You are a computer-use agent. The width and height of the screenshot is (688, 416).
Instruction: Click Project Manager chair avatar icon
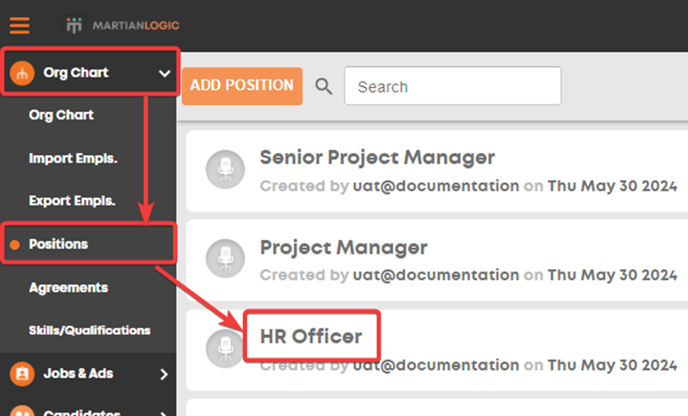pos(226,258)
